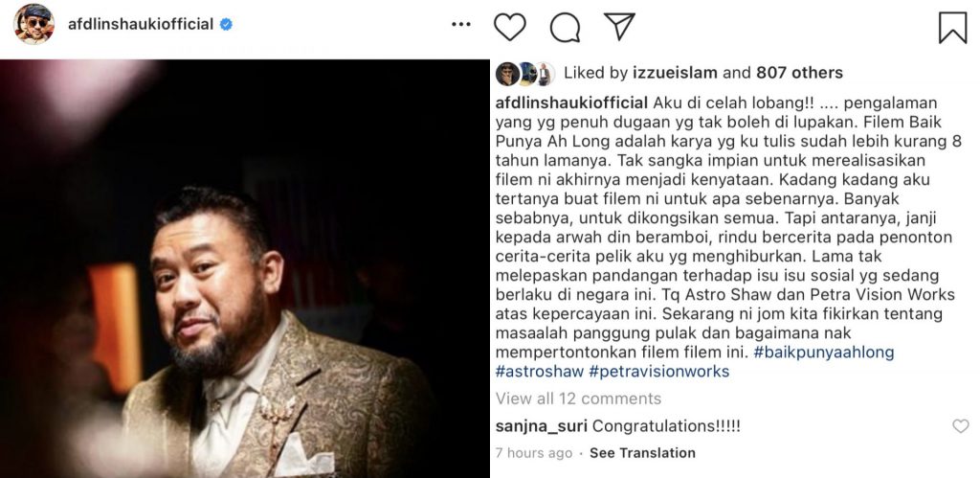Show the 807 others who liked
The image size is (980, 478).
tap(799, 73)
